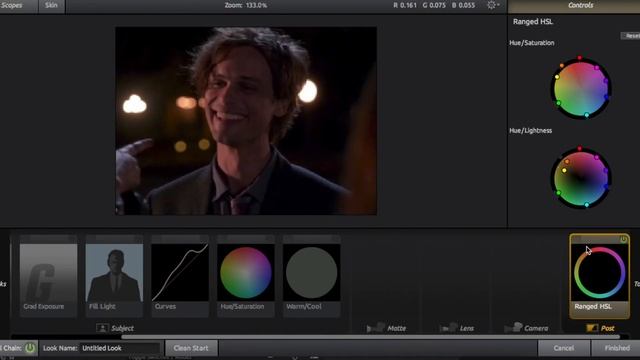Screen dimensions: 640x360
Task: Reset the Ranged HSL controls
Action: 631,36
